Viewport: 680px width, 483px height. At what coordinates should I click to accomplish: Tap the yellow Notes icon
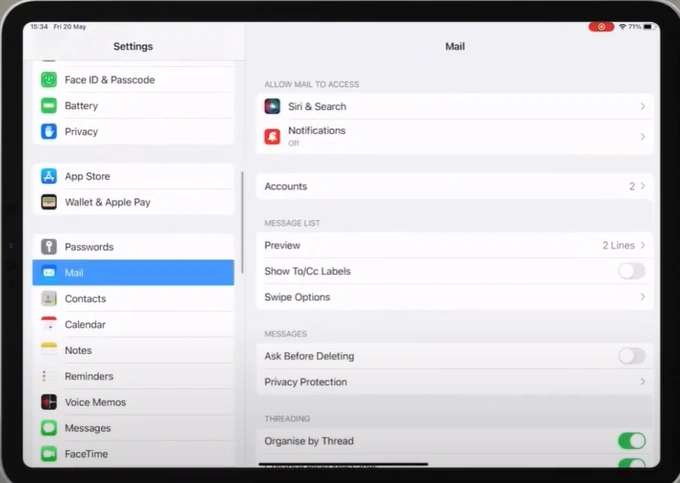(49, 350)
